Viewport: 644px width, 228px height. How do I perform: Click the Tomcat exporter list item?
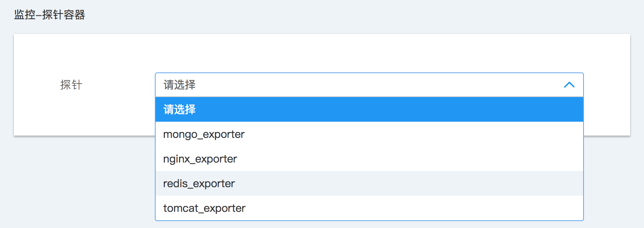(x=205, y=208)
